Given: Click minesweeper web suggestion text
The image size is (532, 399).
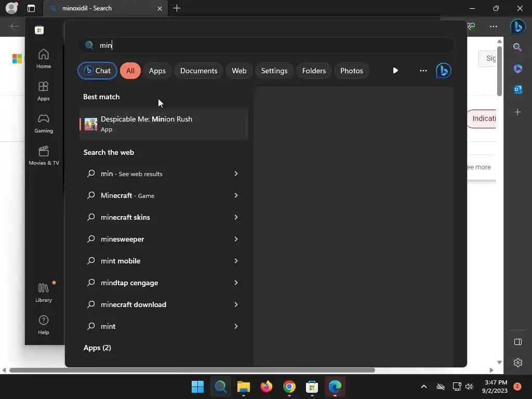Looking at the screenshot, I should click(x=123, y=239).
